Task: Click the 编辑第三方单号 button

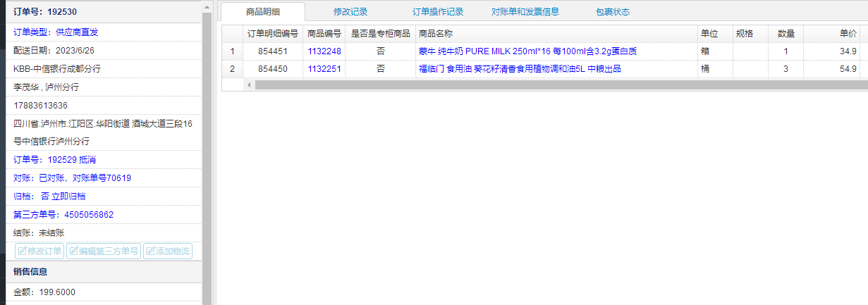Action: coord(104,251)
